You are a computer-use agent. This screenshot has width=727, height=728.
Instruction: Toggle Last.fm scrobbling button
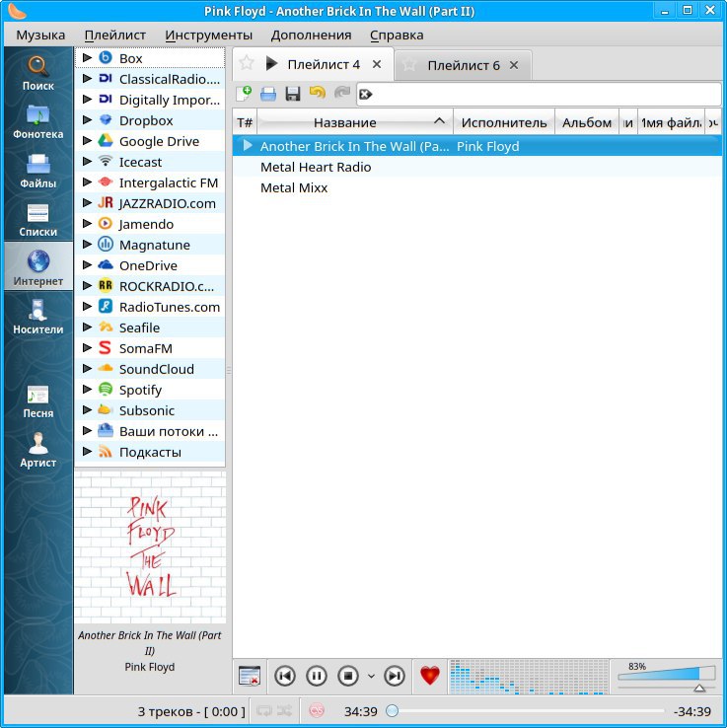(317, 711)
